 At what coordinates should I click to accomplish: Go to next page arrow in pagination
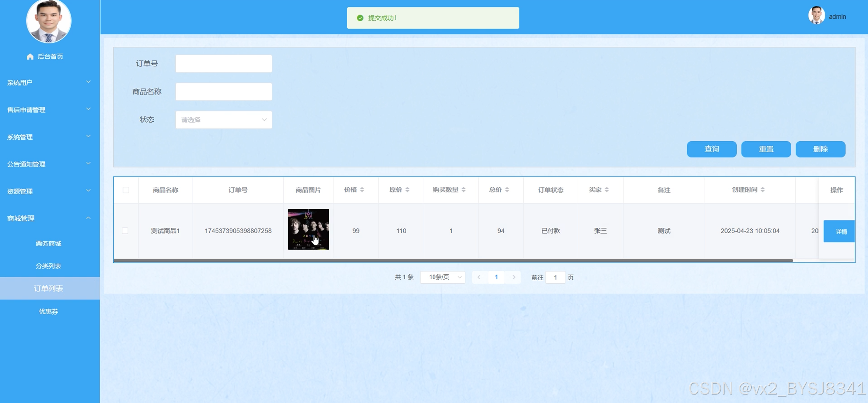click(x=514, y=277)
